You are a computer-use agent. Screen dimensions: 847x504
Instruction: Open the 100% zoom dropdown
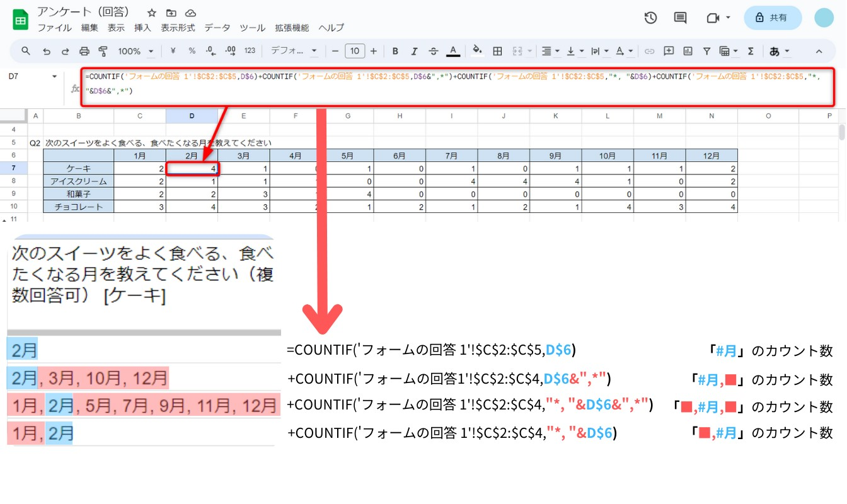(x=135, y=51)
